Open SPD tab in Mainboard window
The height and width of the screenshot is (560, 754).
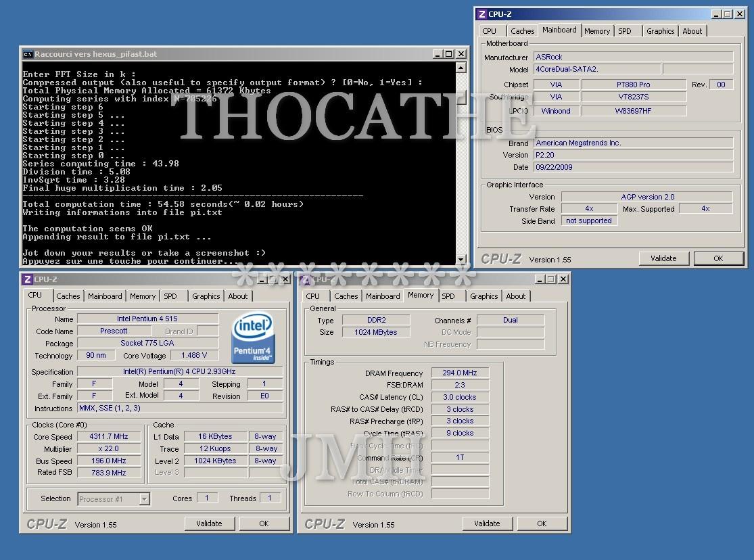pos(625,31)
